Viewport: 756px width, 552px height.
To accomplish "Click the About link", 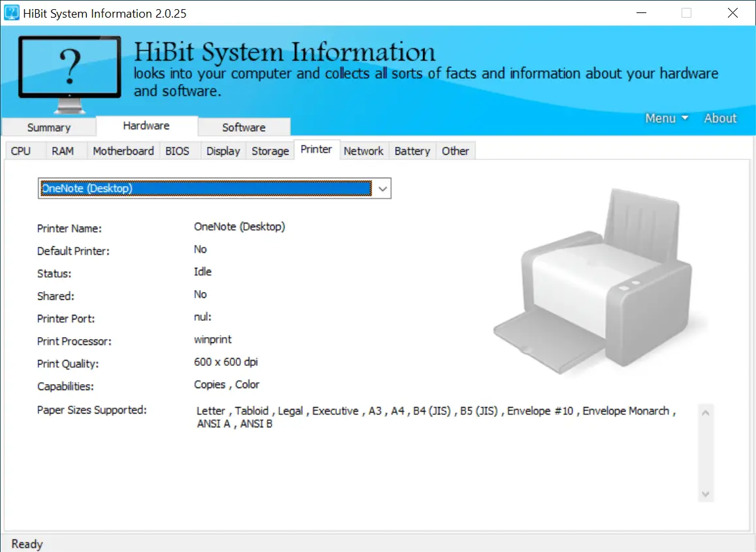I will point(720,118).
